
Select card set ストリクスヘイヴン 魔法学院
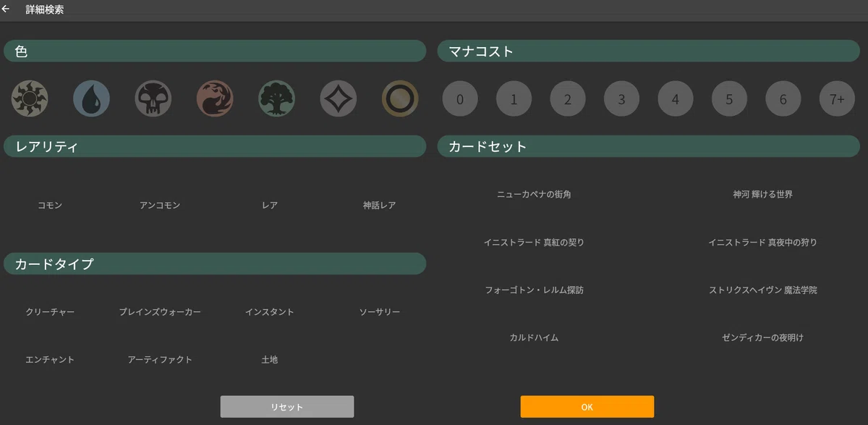tap(762, 290)
